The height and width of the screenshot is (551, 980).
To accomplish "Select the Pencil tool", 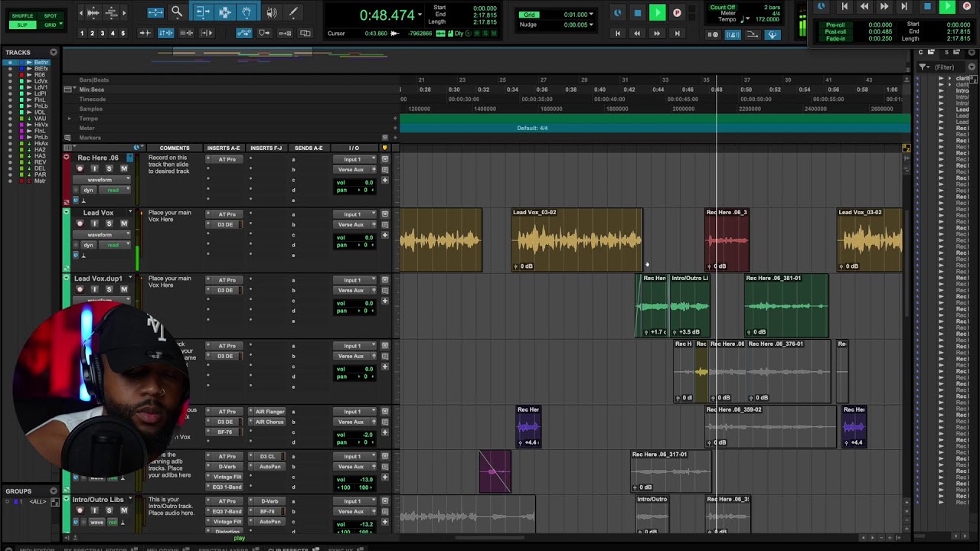I will 292,12.
